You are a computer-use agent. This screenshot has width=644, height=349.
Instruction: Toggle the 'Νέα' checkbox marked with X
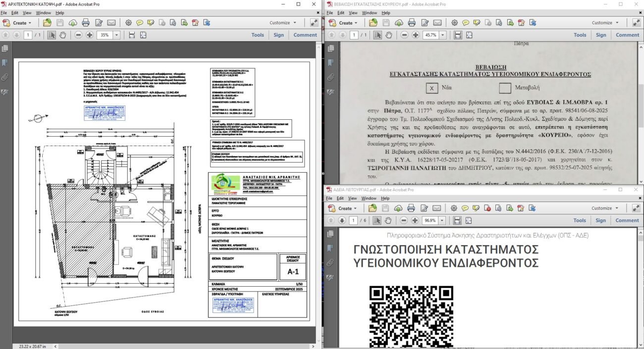pos(432,88)
